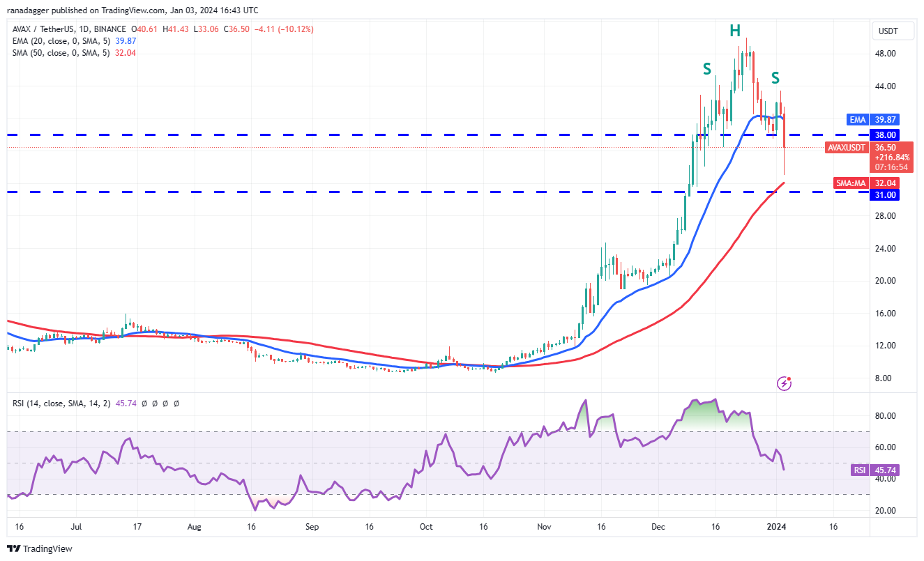This screenshot has height=561, width=924.
Task: Open the EMA 20 indicator legend
Action: pyautogui.click(x=73, y=41)
